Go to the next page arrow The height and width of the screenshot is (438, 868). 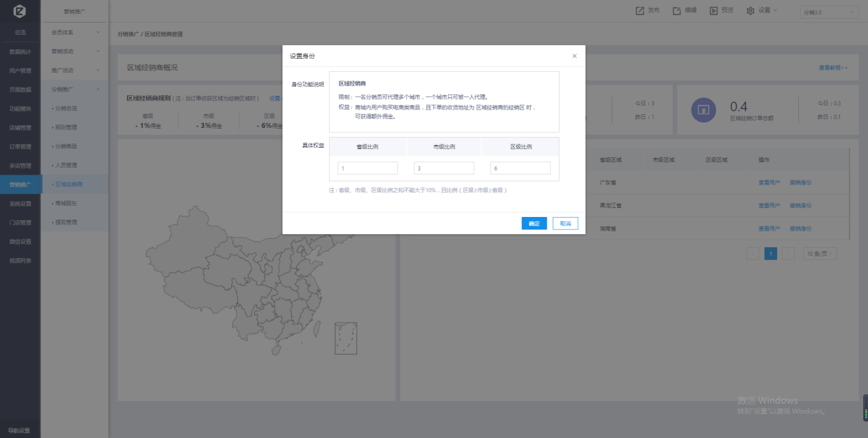788,254
